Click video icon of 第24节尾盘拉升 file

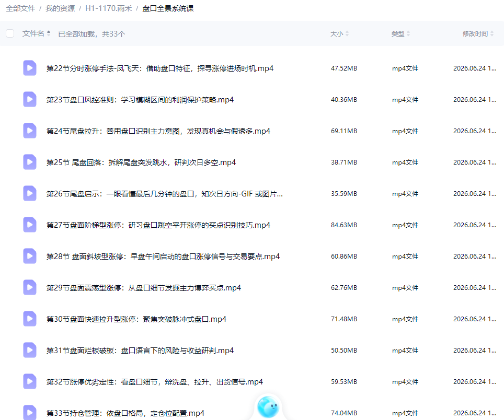click(x=30, y=131)
